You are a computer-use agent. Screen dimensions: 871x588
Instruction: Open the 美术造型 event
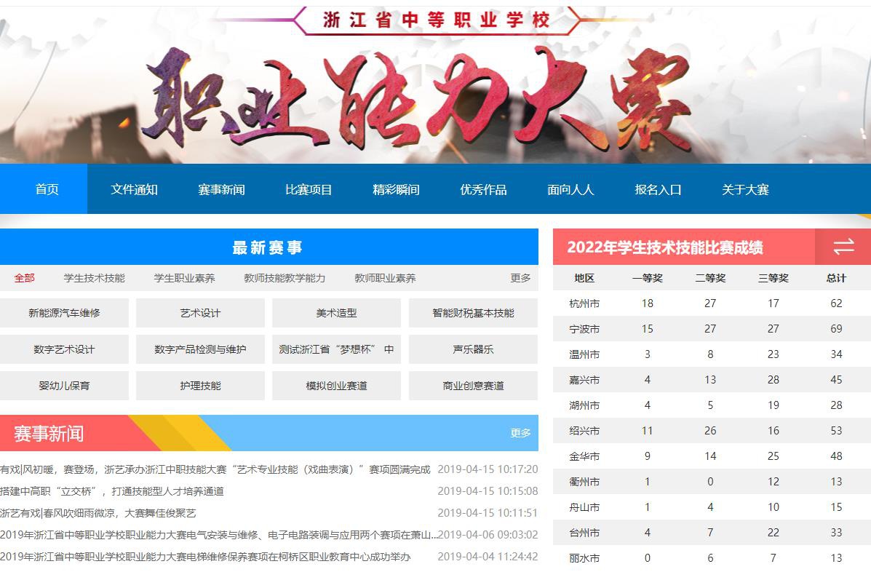point(337,313)
